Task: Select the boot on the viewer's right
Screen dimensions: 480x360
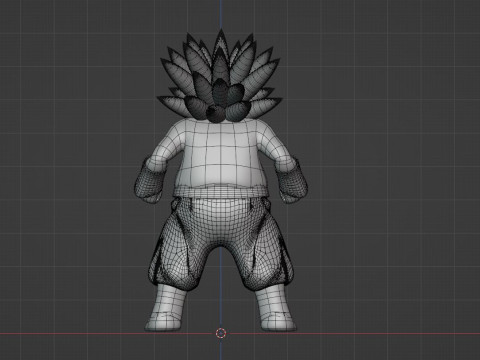Action: pos(276,308)
